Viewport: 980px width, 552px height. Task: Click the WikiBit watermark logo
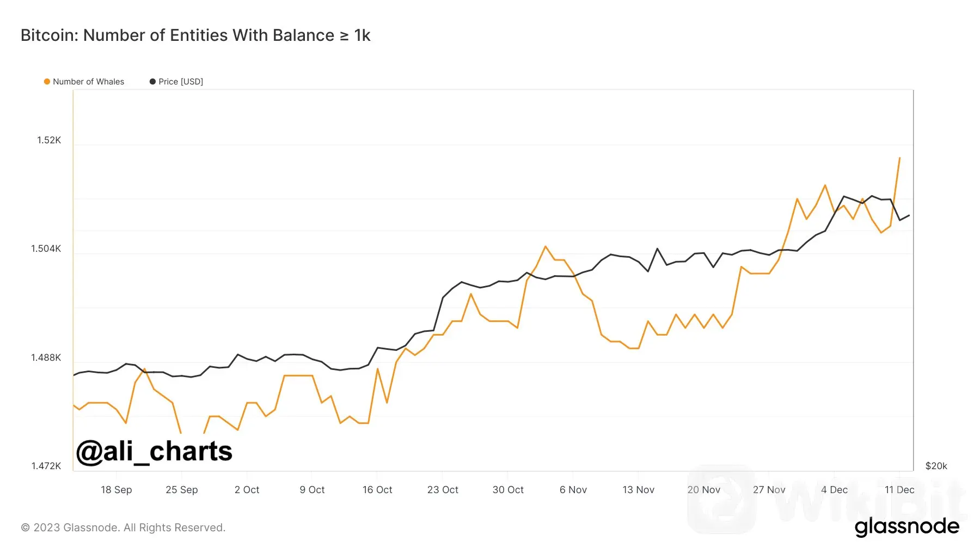[x=721, y=499]
